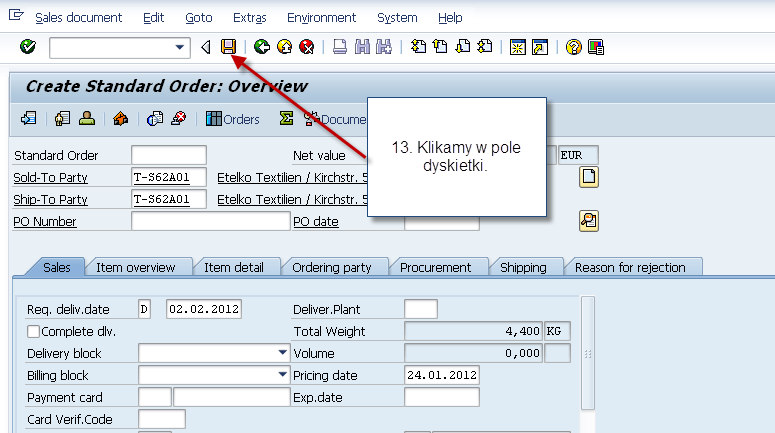The width and height of the screenshot is (775, 433).
Task: Collapse command field with the triangle icon
Action: [206, 47]
